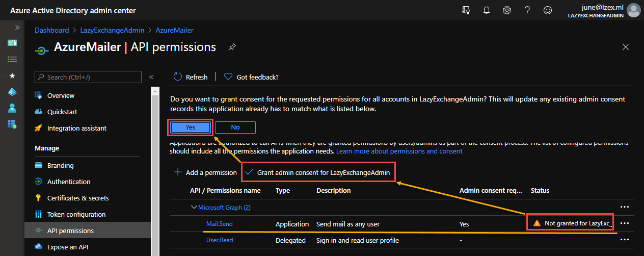Open the Azure Active Directory diamond icon
The image size is (644, 256).
[x=12, y=92]
